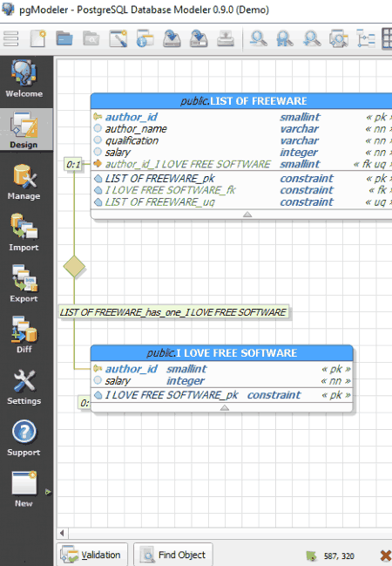Open a model file via folder icon
This screenshot has width=392, height=566.
[64, 38]
